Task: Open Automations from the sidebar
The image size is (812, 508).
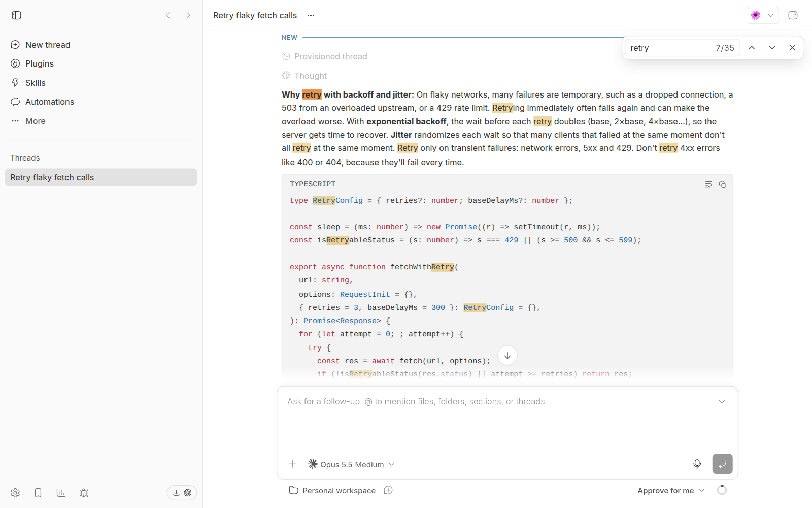Action: point(101,102)
